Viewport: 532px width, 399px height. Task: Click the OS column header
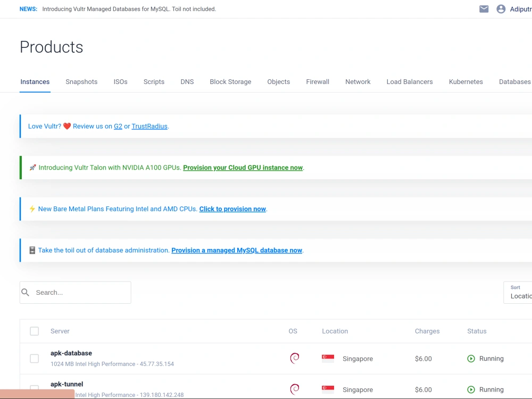point(293,331)
